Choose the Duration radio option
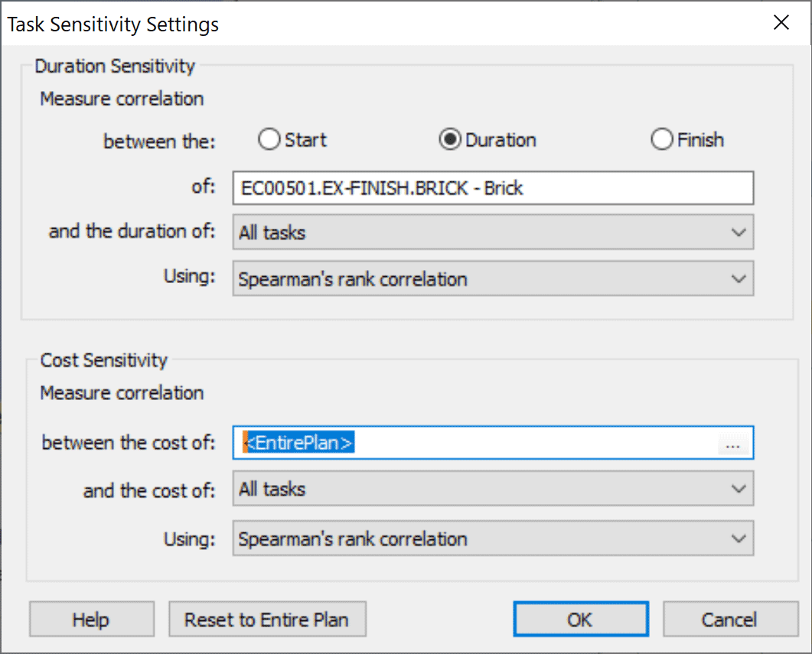Viewport: 812px width, 654px height. [450, 140]
